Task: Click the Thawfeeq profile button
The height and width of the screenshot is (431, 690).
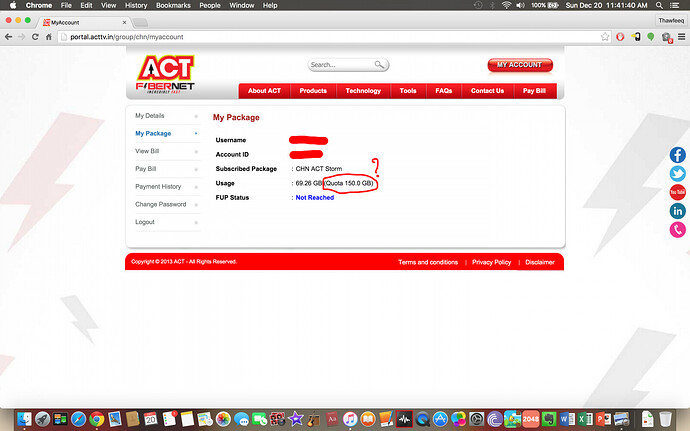Action: tap(672, 20)
